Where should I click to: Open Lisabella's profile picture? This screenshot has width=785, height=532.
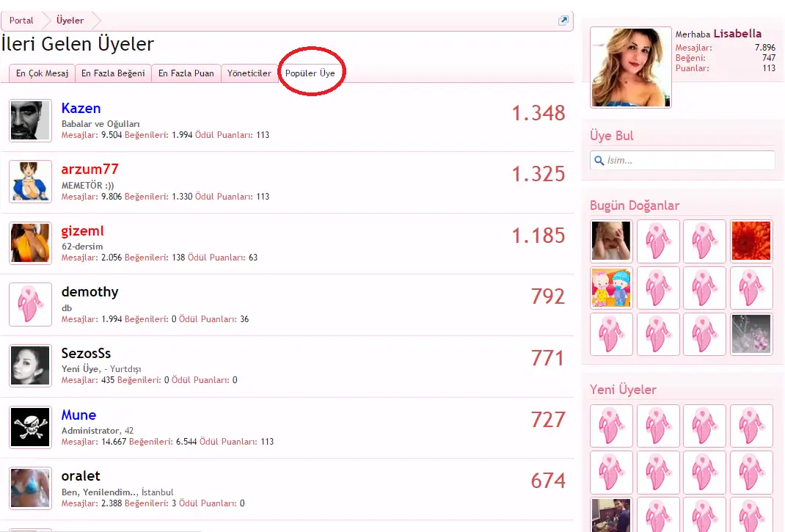pyautogui.click(x=631, y=67)
